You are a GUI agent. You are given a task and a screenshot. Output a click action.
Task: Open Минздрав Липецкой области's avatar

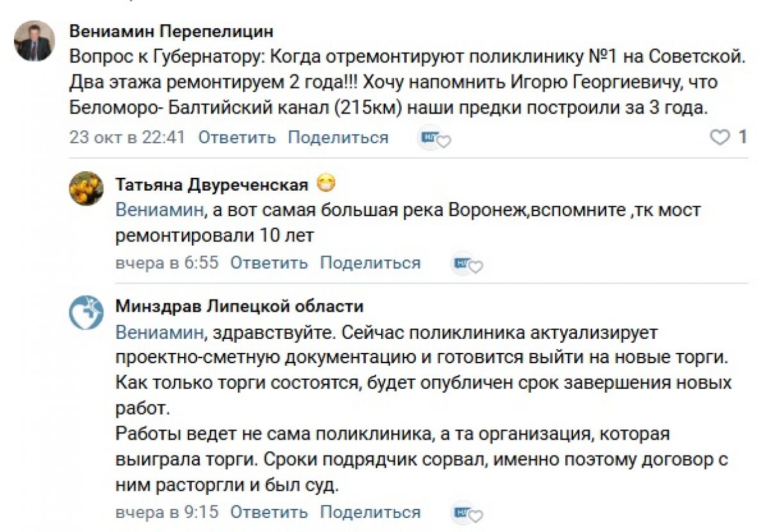pyautogui.click(x=86, y=313)
